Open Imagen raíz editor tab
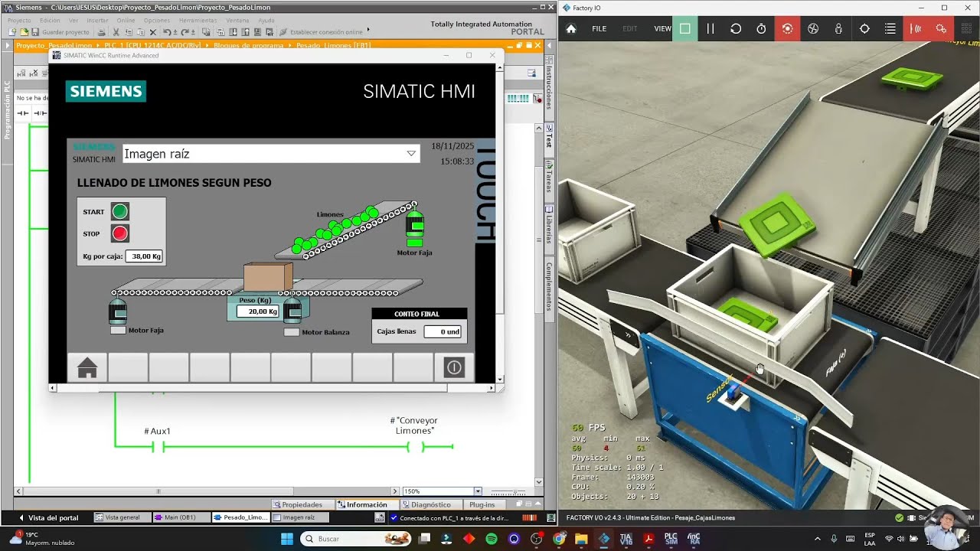Image resolution: width=980 pixels, height=551 pixels. pos(299,517)
